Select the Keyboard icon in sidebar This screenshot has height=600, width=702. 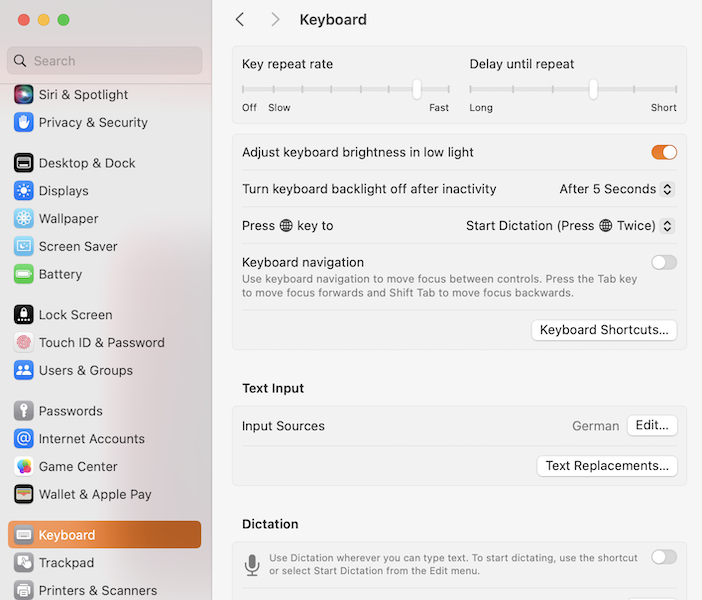23,535
